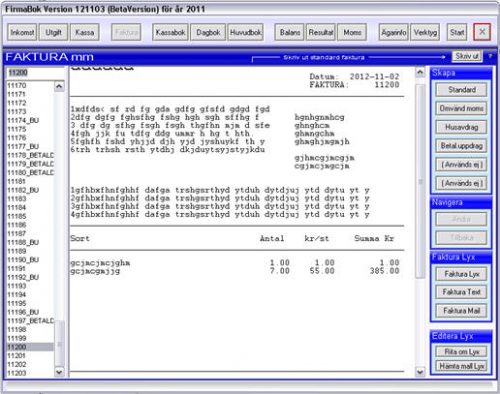Click the Faktura Mail button
The width and height of the screenshot is (500, 394).
click(x=461, y=311)
